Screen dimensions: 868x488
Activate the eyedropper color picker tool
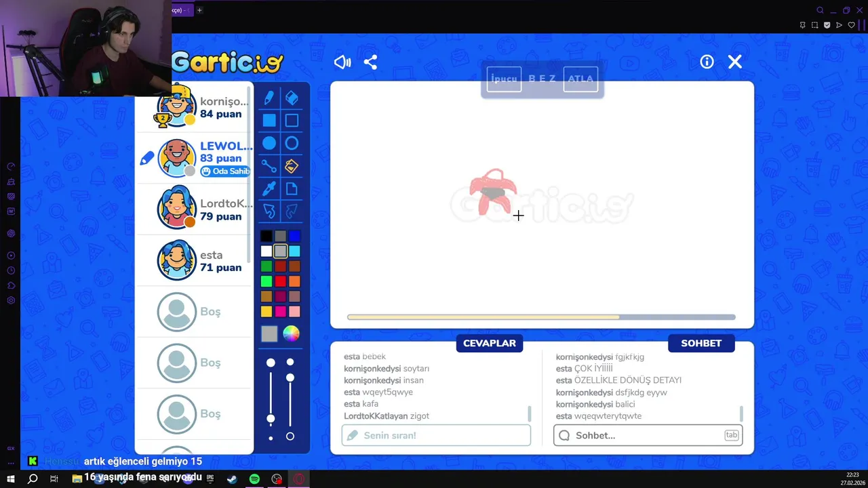pyautogui.click(x=269, y=188)
